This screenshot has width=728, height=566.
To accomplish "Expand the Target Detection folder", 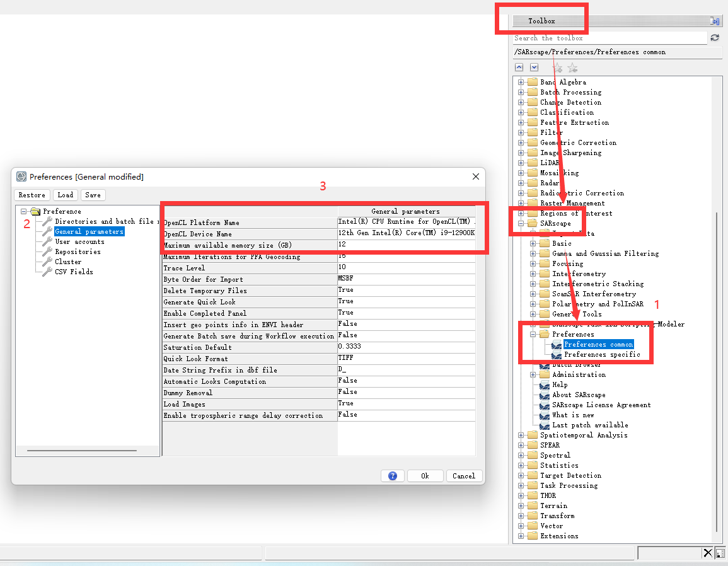I will tap(521, 475).
